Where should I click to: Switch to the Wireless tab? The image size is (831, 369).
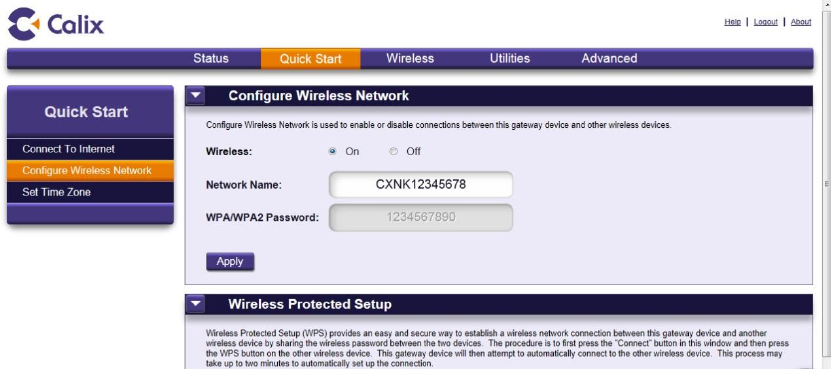(410, 58)
